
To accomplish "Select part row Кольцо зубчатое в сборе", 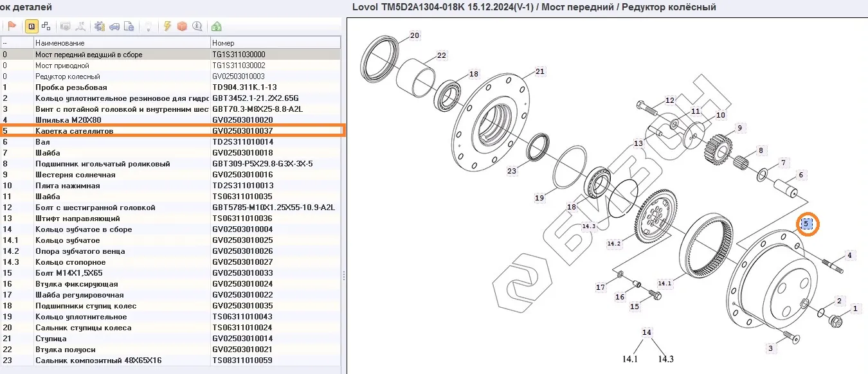I will pos(122,229).
